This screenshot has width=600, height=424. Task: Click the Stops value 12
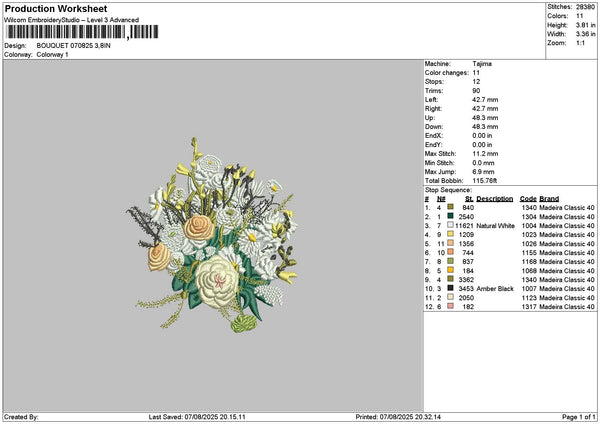click(476, 82)
